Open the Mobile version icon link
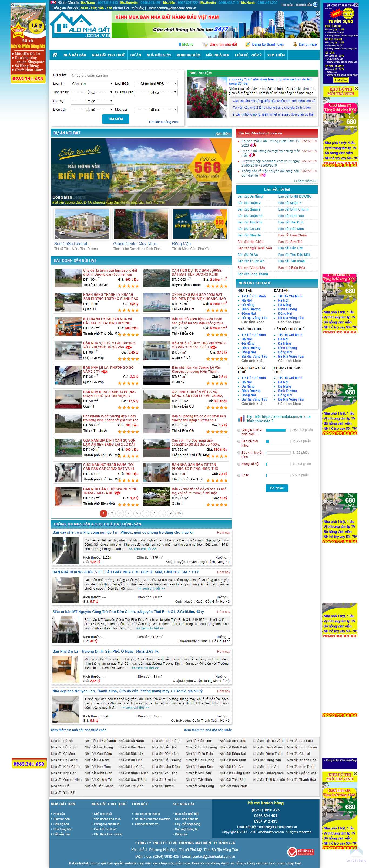Image resolution: width=369 pixels, height=868 pixels. (x=180, y=44)
